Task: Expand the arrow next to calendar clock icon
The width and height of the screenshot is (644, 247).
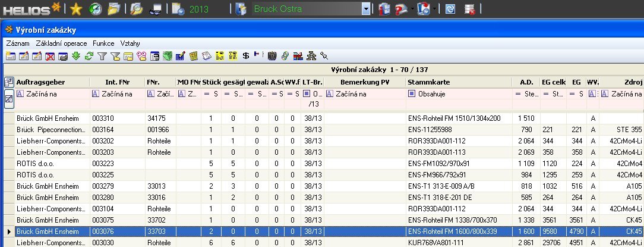Action: (434, 9)
